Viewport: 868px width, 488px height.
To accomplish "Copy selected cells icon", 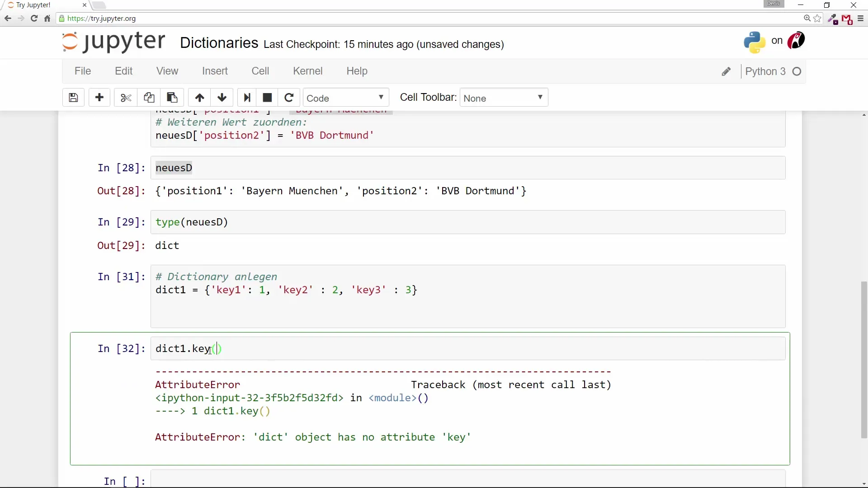I will click(x=149, y=98).
